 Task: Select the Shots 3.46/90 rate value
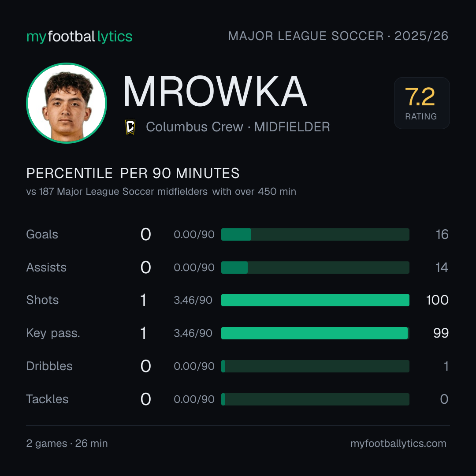193,300
